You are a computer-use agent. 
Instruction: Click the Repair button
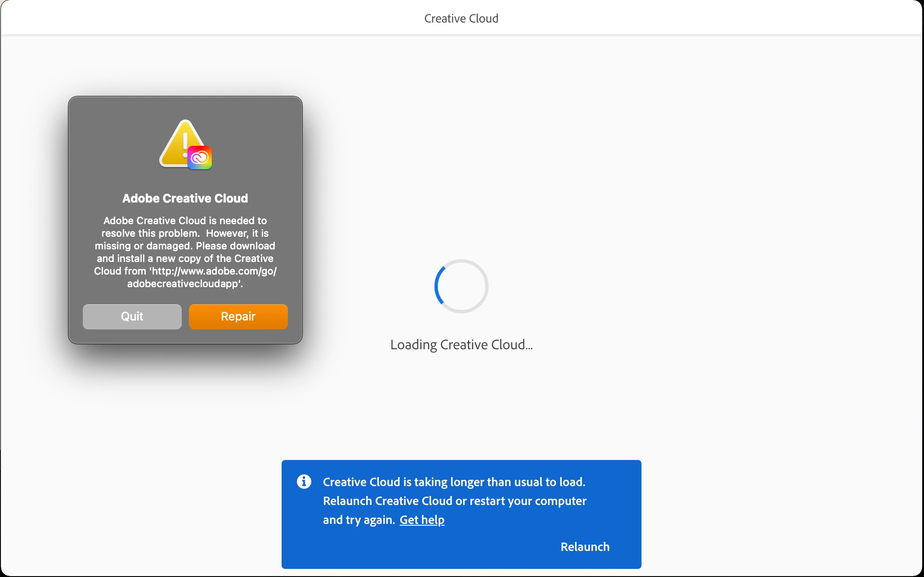tap(238, 316)
